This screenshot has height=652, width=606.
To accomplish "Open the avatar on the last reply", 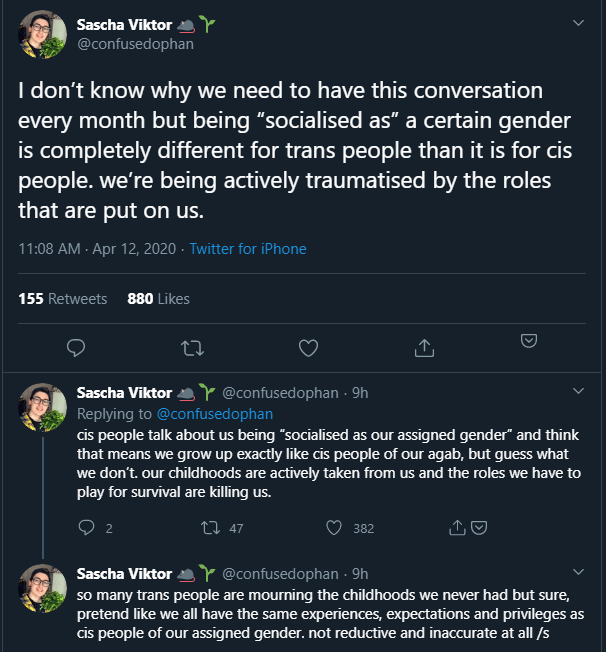I will (42, 588).
